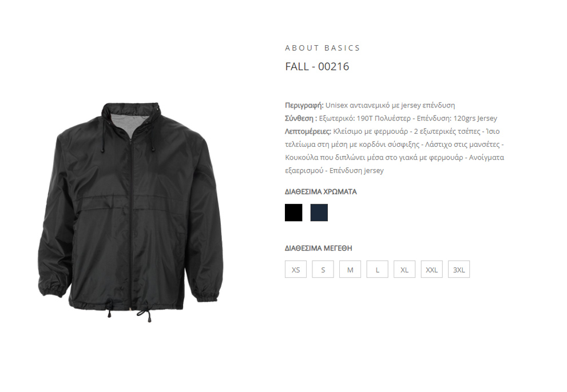Viewport: 567px width, 392px height.
Task: Open the black jacket product image
Action: [x=130, y=212]
